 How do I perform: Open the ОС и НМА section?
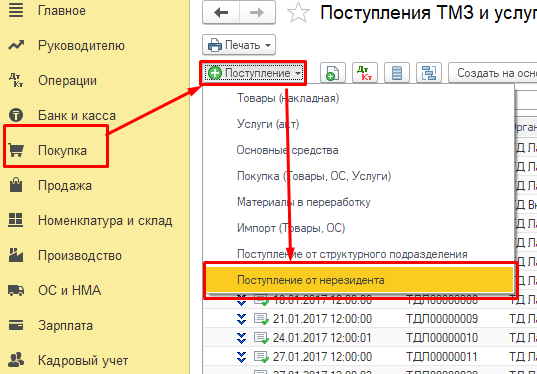click(x=70, y=290)
